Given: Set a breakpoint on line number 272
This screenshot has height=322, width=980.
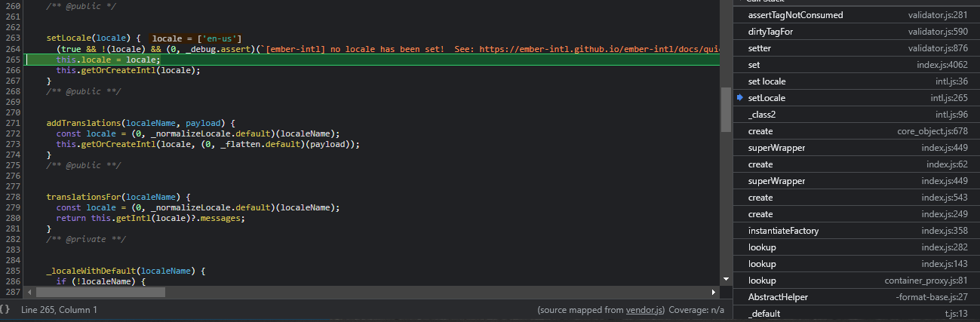Looking at the screenshot, I should click(x=11, y=133).
